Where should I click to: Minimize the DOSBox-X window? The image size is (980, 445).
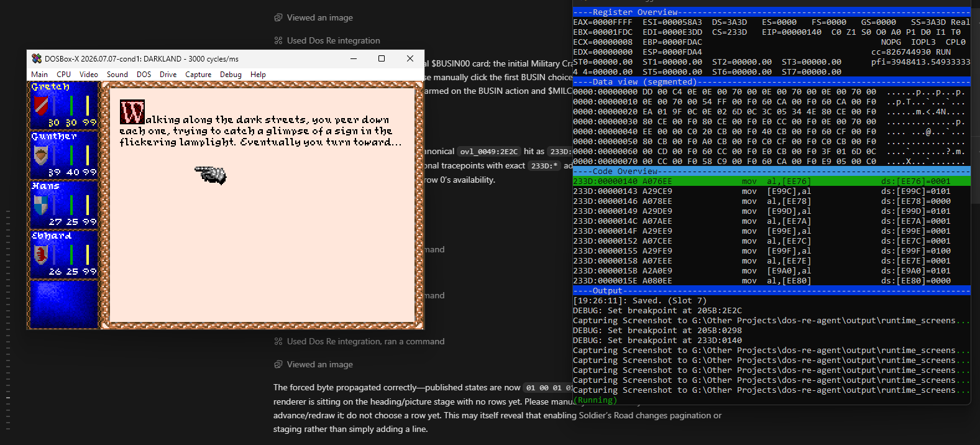[x=354, y=58]
